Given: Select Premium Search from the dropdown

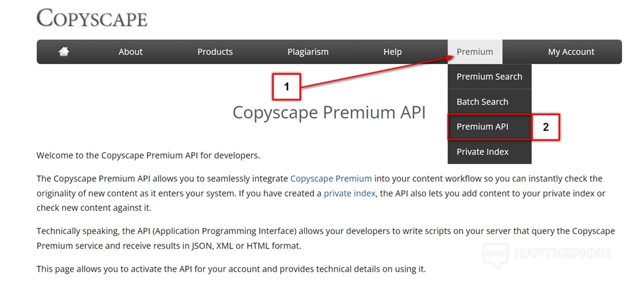Looking at the screenshot, I should tap(489, 77).
